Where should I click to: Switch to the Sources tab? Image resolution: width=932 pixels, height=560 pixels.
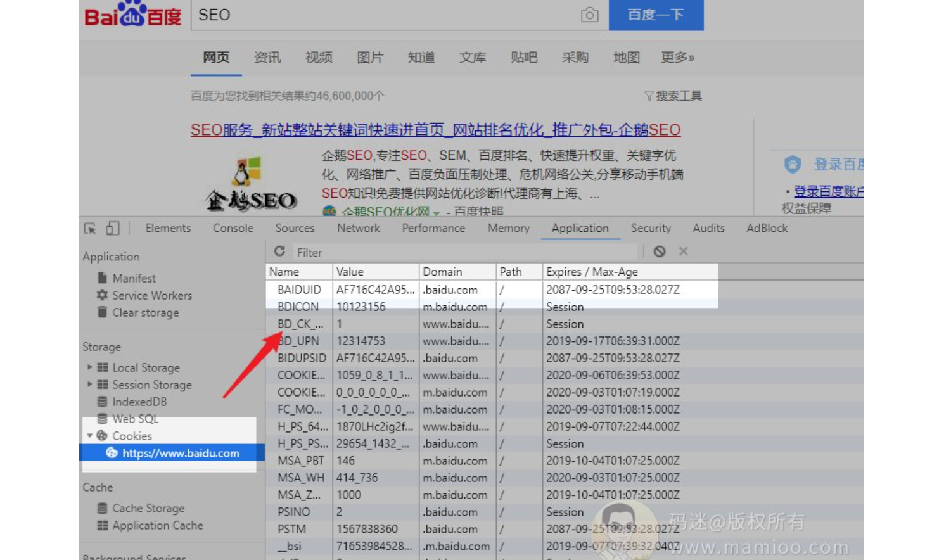295,228
